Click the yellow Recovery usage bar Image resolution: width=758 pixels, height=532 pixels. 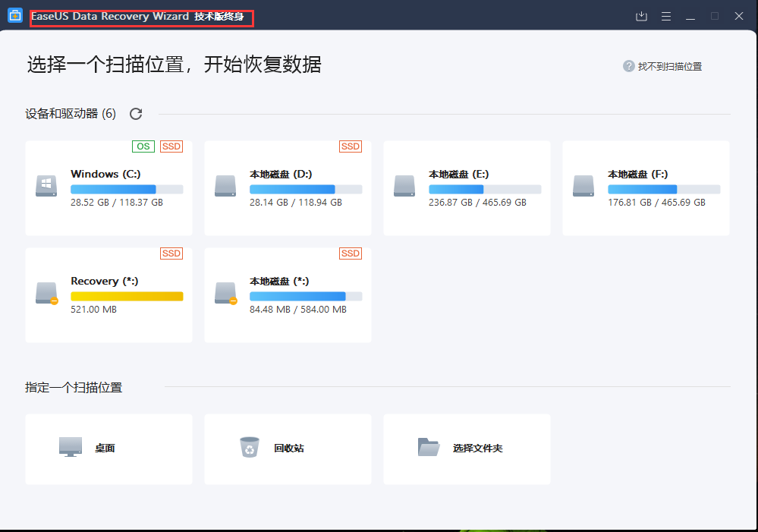[127, 297]
